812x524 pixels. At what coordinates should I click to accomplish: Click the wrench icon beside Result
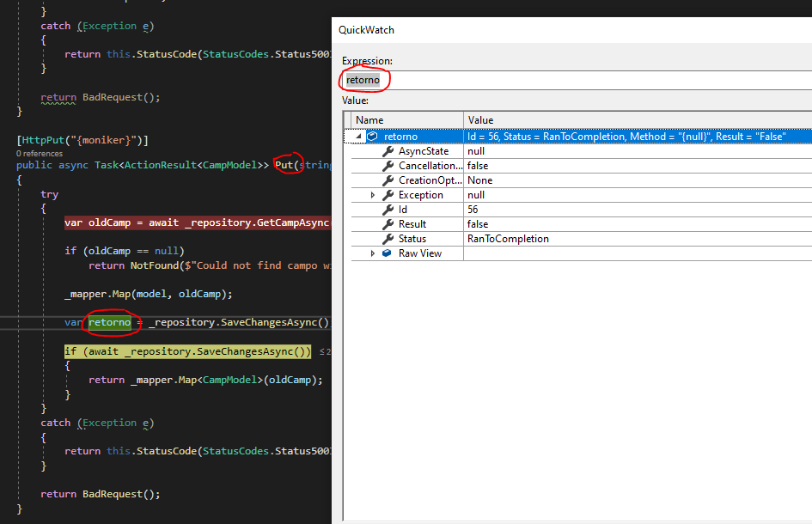pos(388,224)
